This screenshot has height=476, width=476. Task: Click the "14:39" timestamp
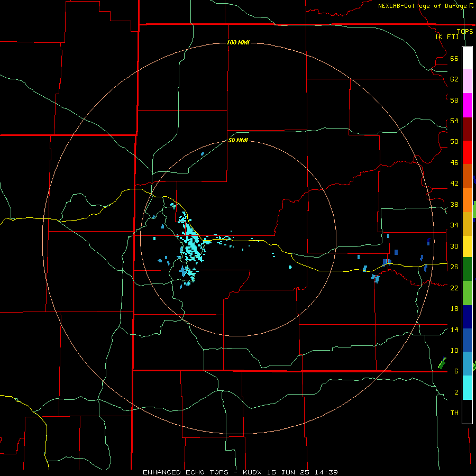pos(327,472)
